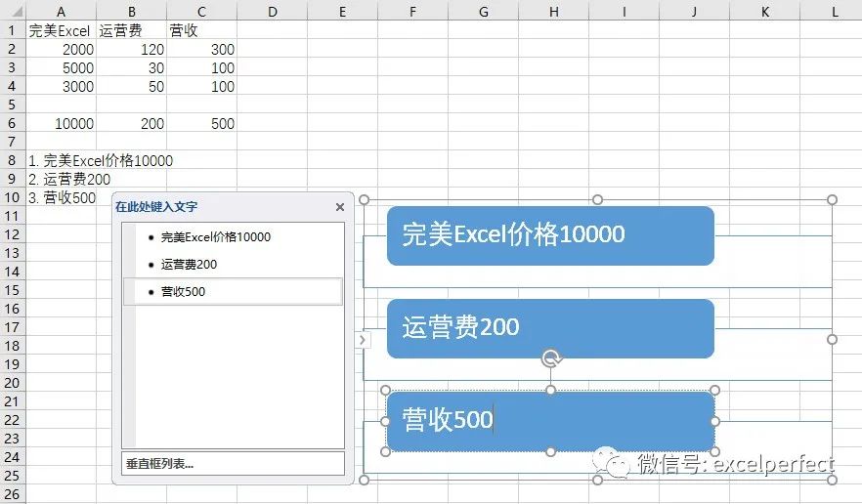Click cell B4 with value 50
Image resolution: width=862 pixels, height=504 pixels.
[x=131, y=86]
